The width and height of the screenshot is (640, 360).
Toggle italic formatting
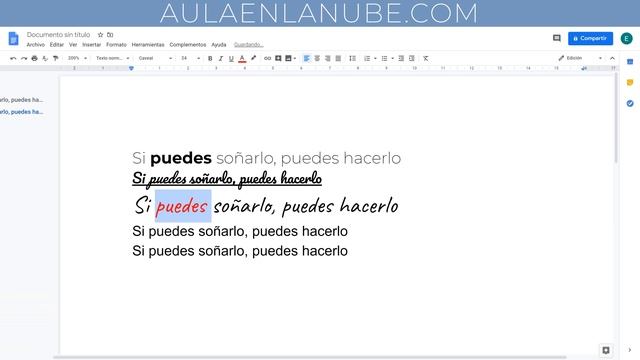(220, 58)
